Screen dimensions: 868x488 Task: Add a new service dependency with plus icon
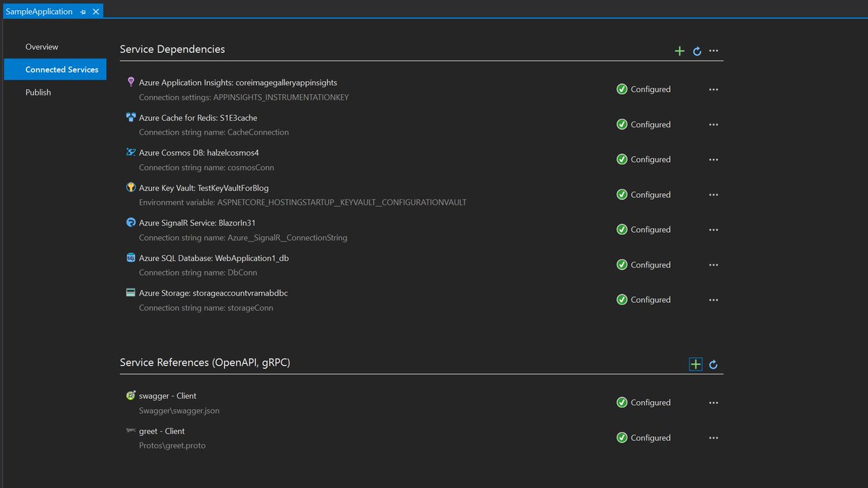click(x=679, y=51)
